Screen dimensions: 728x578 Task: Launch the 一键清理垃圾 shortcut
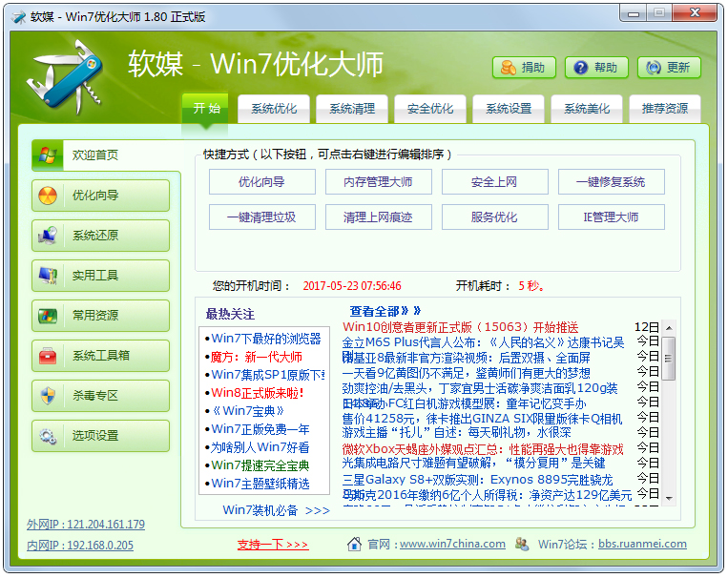[261, 217]
